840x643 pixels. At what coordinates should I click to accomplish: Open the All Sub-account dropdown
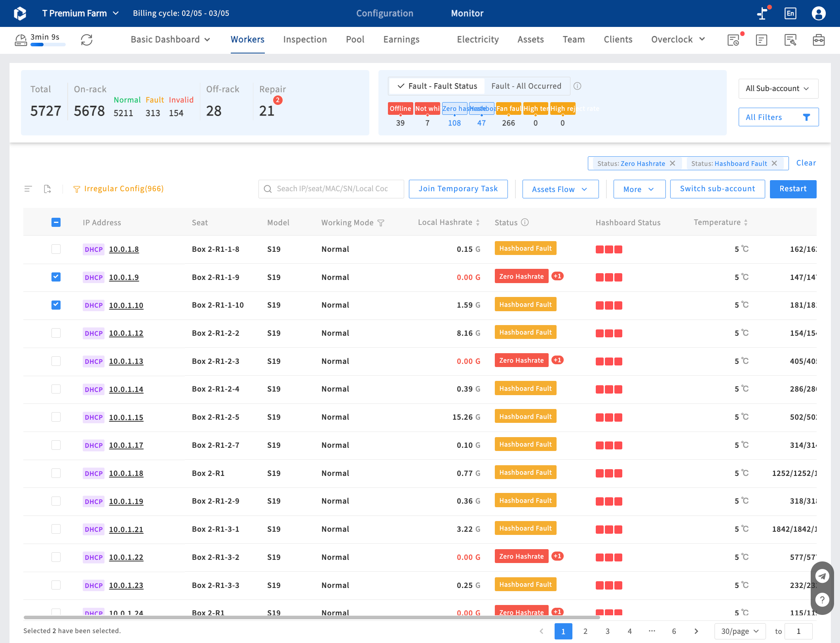coord(778,88)
